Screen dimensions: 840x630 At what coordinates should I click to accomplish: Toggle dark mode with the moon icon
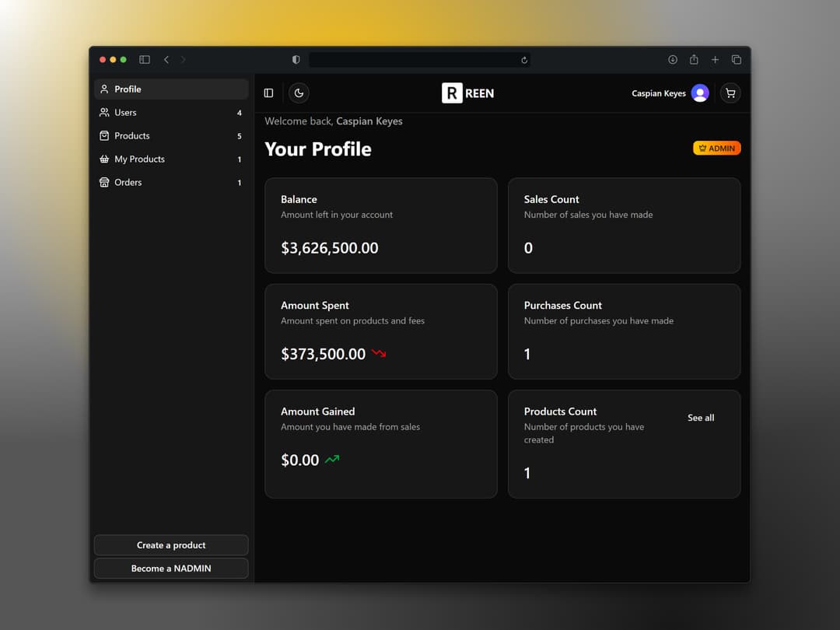click(x=299, y=93)
